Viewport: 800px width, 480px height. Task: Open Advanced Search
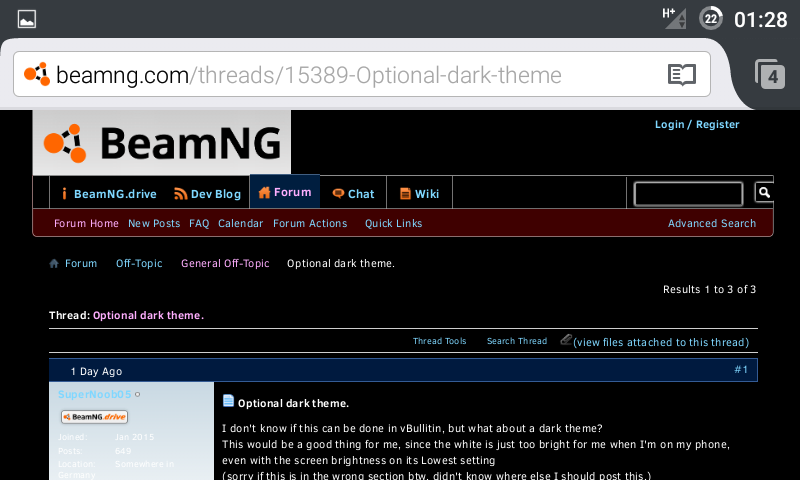[712, 223]
